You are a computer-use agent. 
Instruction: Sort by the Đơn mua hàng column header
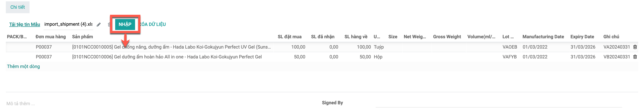51,36
